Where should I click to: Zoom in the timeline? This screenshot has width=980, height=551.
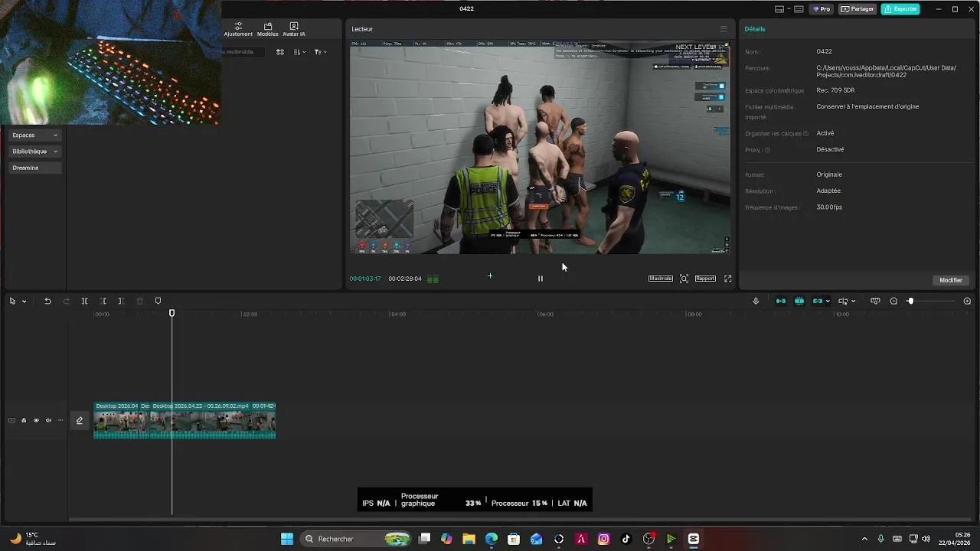pyautogui.click(x=967, y=302)
